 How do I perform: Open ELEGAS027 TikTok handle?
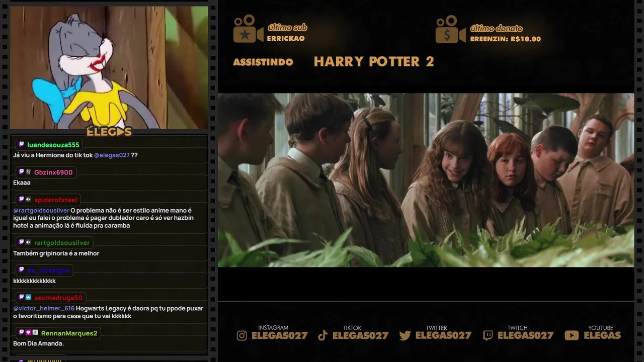pyautogui.click(x=360, y=335)
